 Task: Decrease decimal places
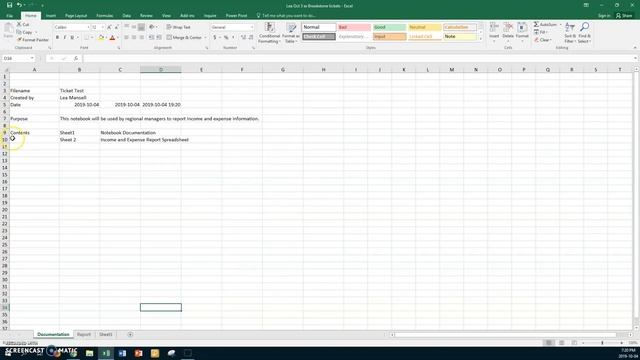tap(251, 38)
